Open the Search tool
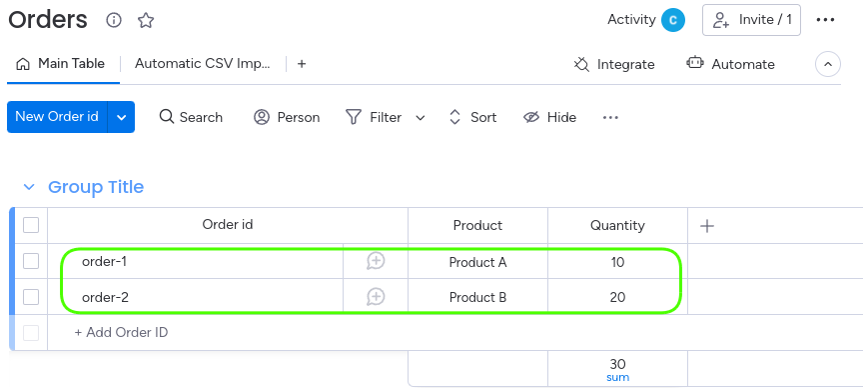This screenshot has height=388, width=868. point(191,117)
